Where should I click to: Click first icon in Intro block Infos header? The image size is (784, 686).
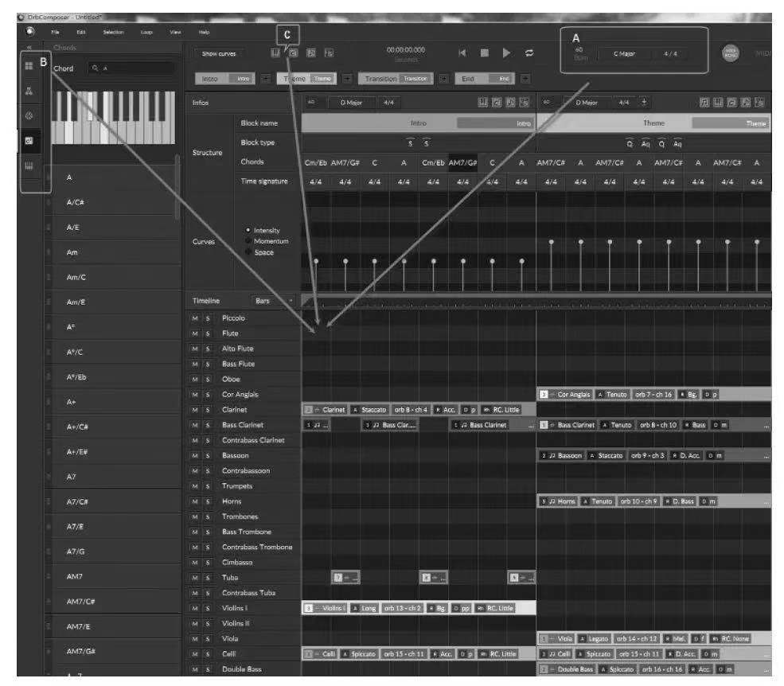482,103
